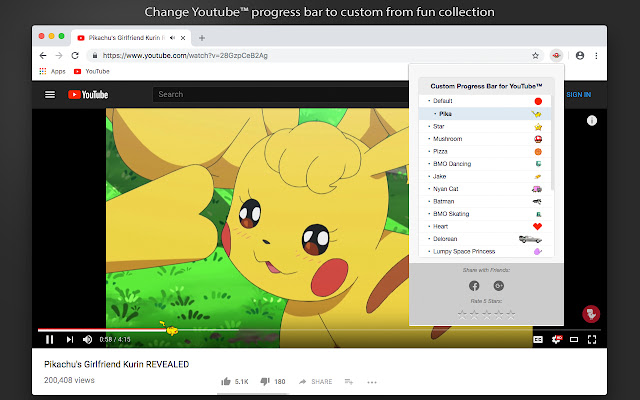
Task: Open the YouTube bookmark
Action: coord(91,71)
